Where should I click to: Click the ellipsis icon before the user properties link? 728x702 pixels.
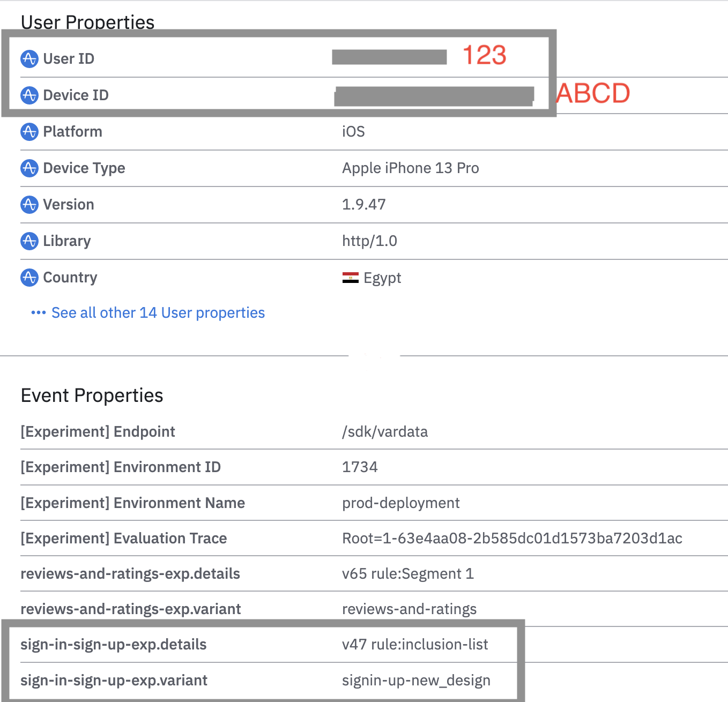click(38, 312)
